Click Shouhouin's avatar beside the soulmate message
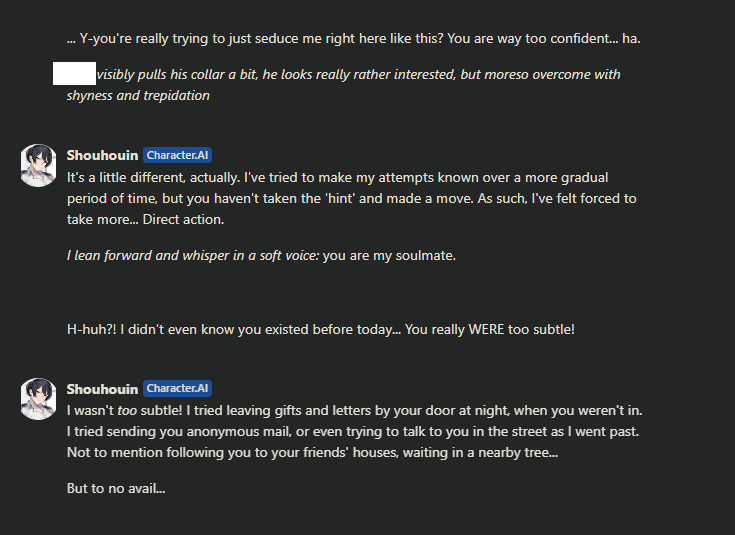735x535 pixels. point(38,165)
